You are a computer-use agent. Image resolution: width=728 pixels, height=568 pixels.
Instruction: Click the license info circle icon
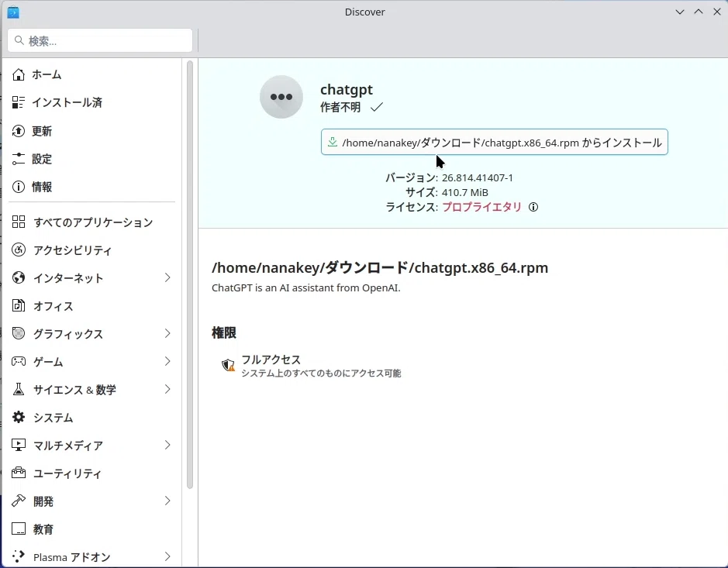[533, 207]
